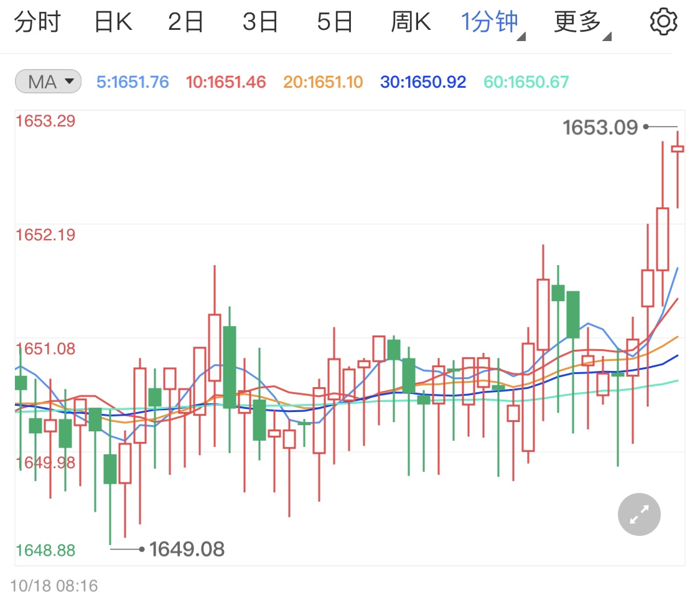Screen dimensions: 700x600
Task: Click the y-axis label 1651.08
Action: [45, 349]
